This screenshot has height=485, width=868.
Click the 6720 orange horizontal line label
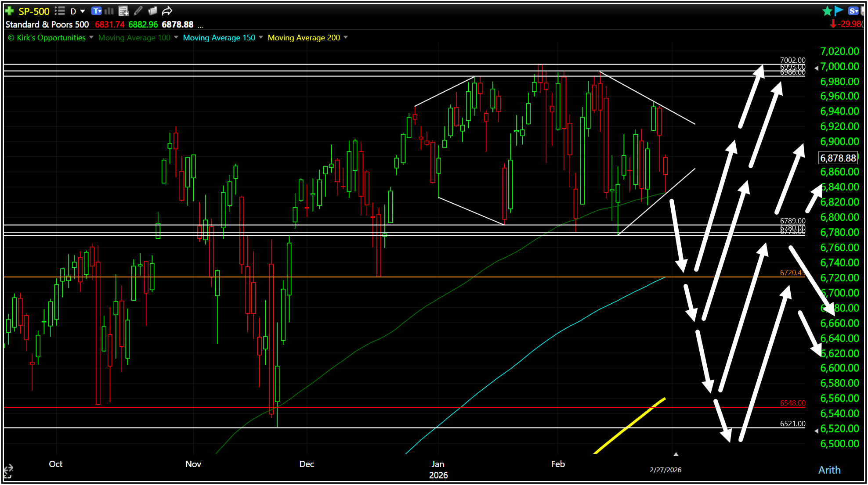(x=792, y=273)
